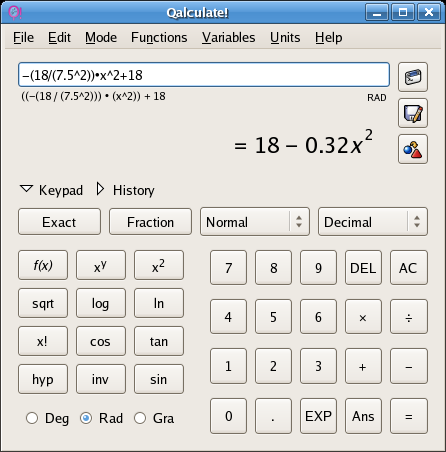Click the execute expression icon beside input

point(413,77)
